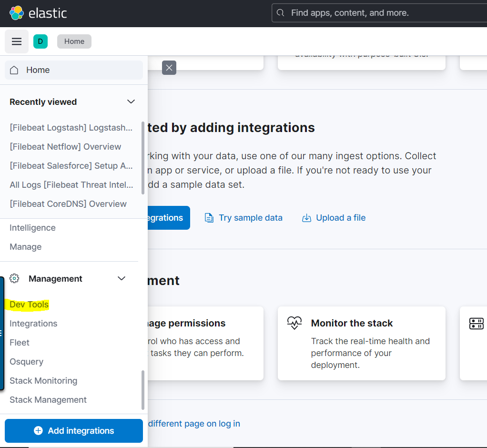
Task: Click the search magnifier icon
Action: pos(281,13)
